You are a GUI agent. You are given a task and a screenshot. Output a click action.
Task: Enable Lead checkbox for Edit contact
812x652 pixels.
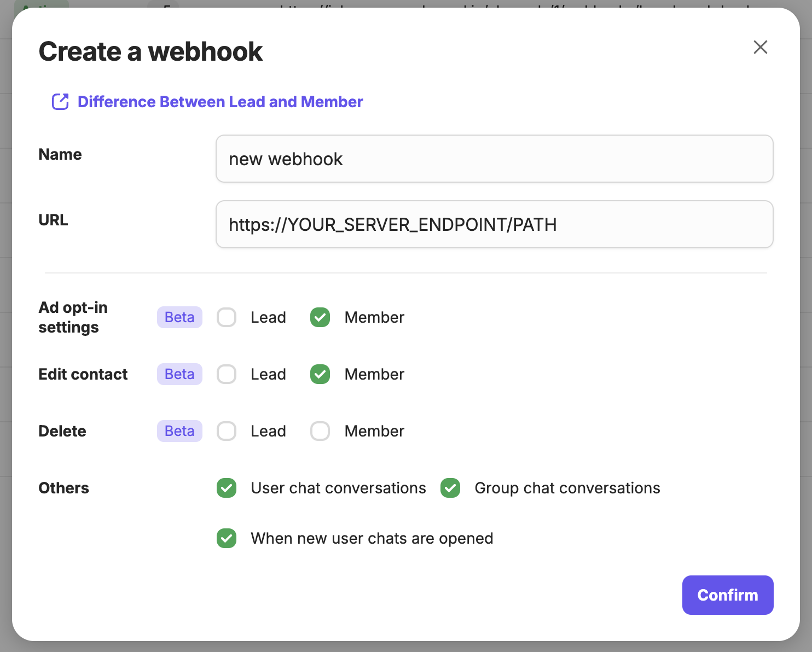point(227,374)
